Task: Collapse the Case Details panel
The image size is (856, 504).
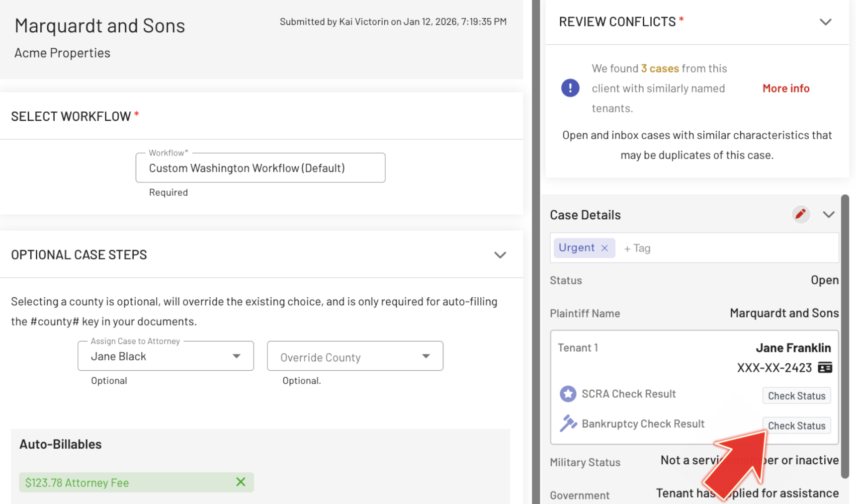Action: click(828, 214)
